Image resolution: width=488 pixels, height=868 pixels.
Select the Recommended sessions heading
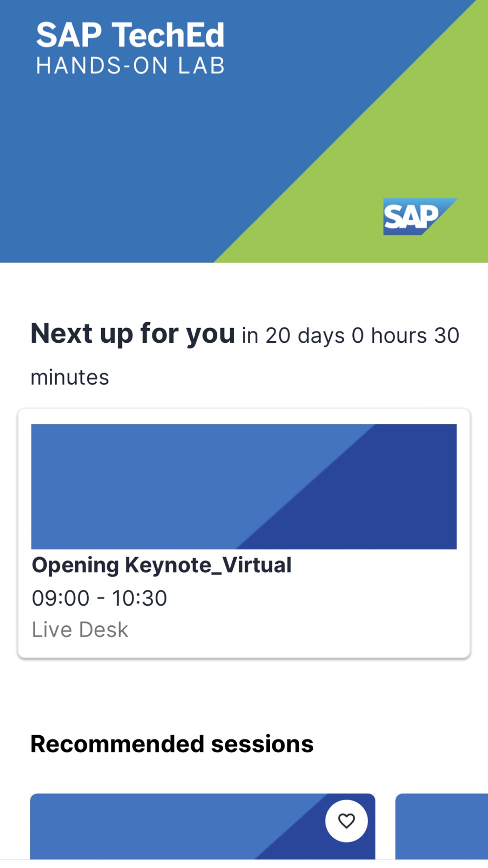coord(172,744)
